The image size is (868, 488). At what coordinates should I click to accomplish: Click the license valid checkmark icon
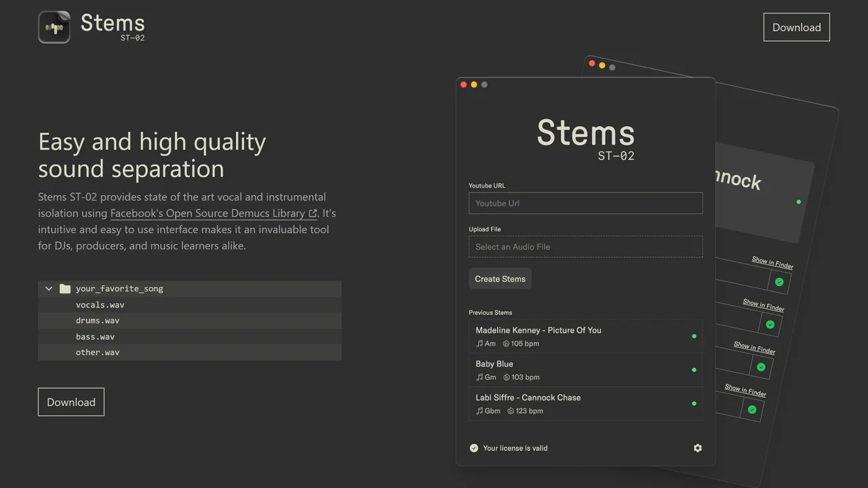474,448
